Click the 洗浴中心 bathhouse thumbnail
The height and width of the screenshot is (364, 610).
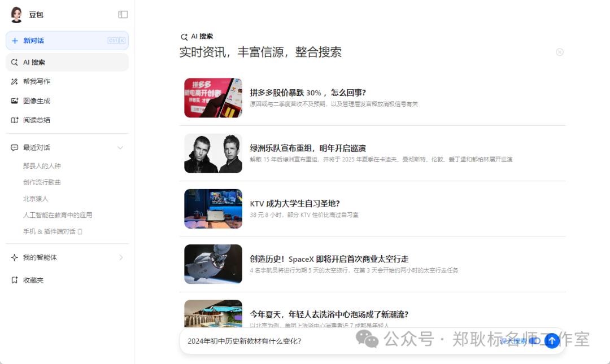click(x=213, y=313)
